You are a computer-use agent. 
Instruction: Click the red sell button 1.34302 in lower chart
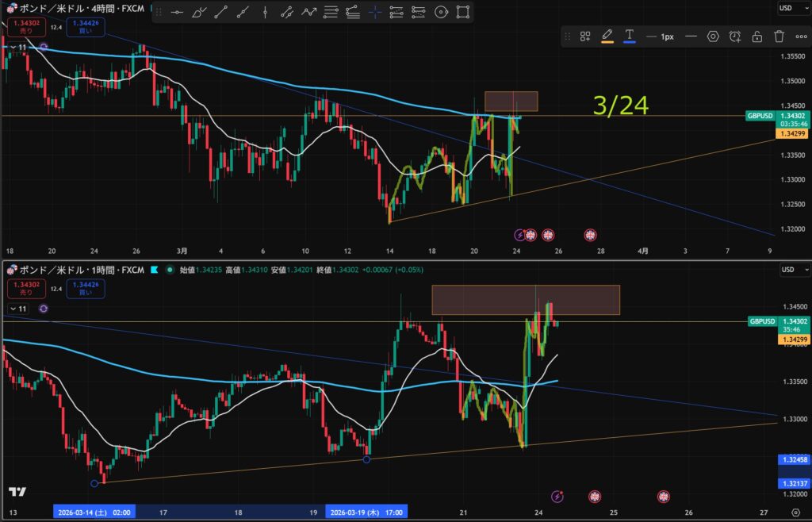pyautogui.click(x=23, y=289)
